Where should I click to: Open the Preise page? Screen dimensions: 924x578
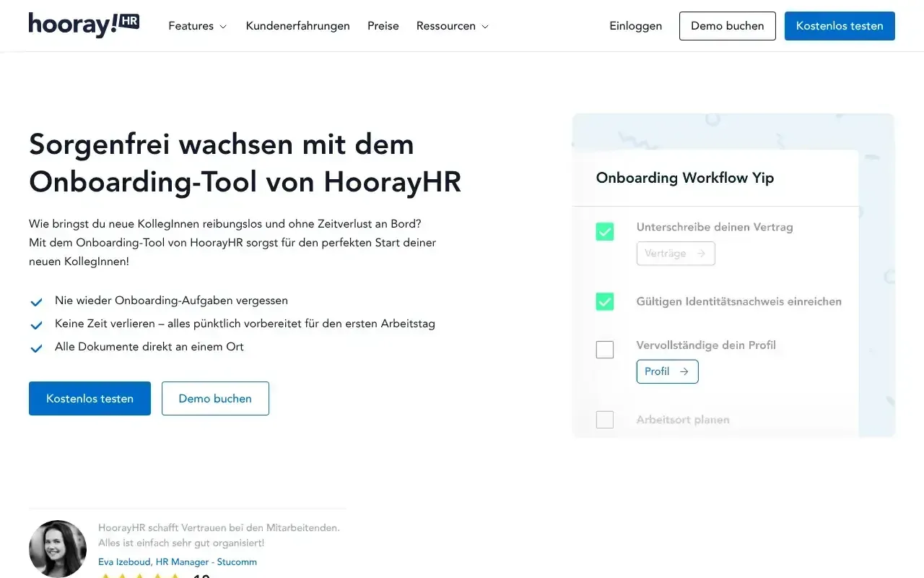click(x=383, y=25)
